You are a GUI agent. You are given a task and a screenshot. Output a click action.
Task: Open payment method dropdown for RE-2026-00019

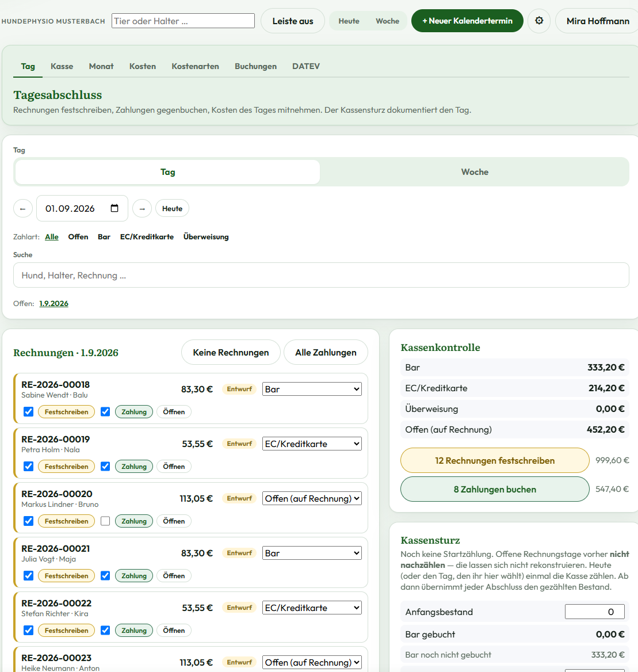(312, 444)
